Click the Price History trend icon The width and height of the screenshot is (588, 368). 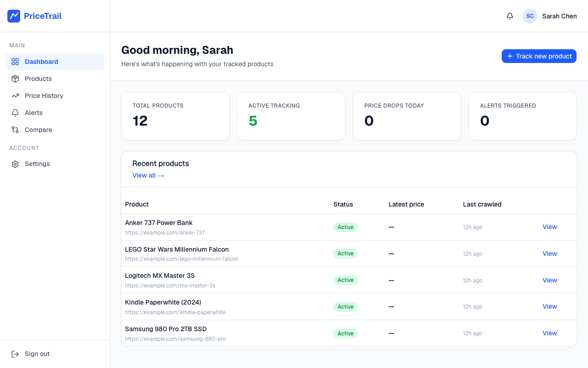pyautogui.click(x=15, y=96)
